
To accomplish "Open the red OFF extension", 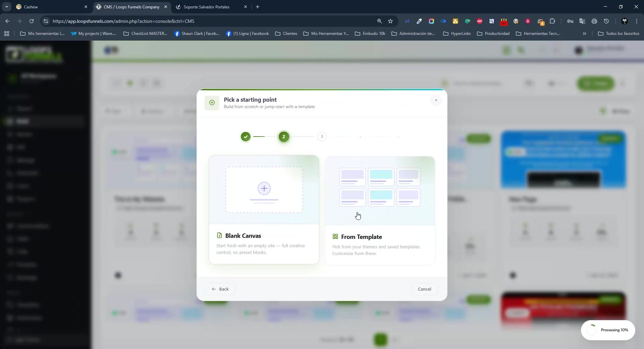I will click(504, 22).
